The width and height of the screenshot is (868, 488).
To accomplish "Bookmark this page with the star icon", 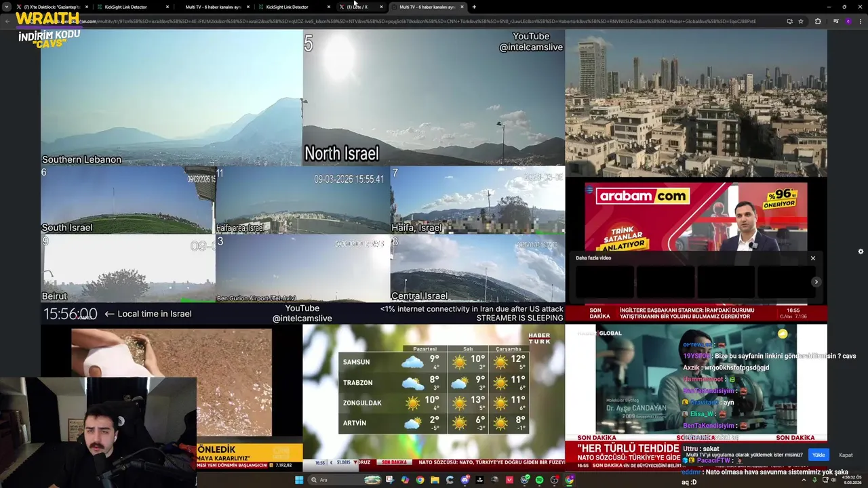I will 801,21.
